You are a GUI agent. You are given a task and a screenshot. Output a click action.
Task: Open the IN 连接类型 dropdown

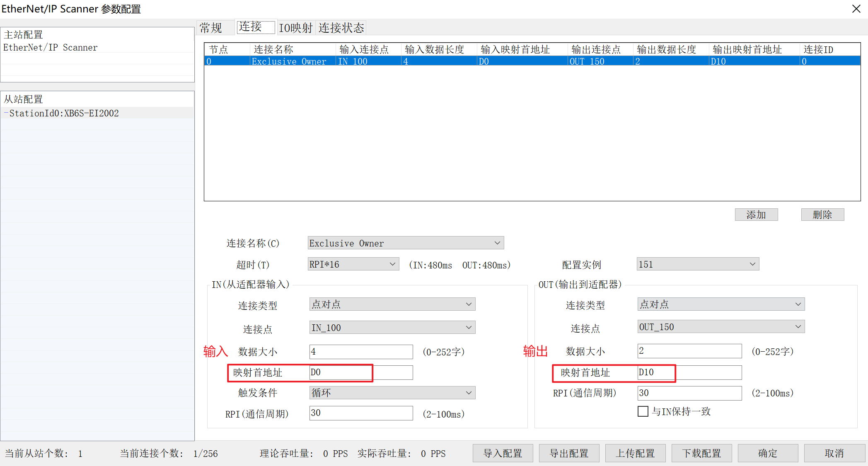point(392,304)
